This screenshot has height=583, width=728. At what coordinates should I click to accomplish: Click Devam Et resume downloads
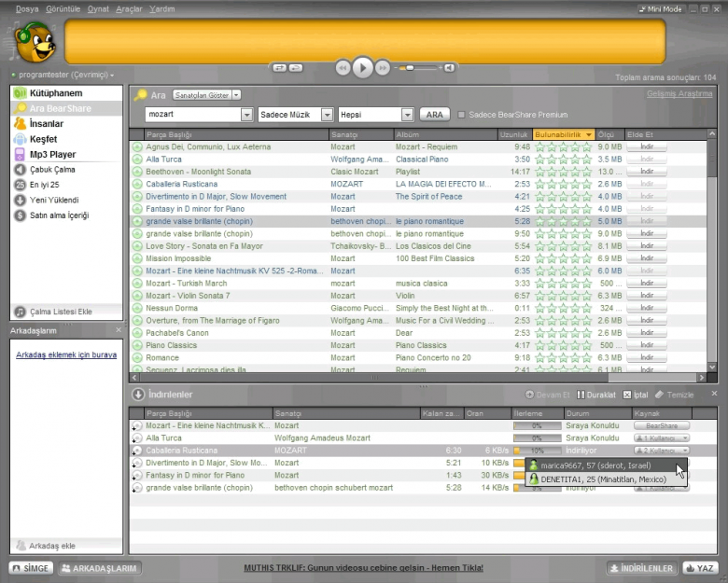[x=547, y=395]
